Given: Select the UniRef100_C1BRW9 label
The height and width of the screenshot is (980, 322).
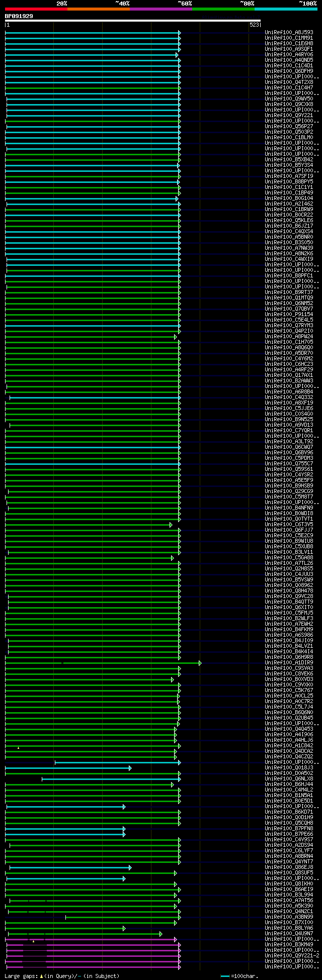Looking at the screenshot, I should [x=289, y=210].
